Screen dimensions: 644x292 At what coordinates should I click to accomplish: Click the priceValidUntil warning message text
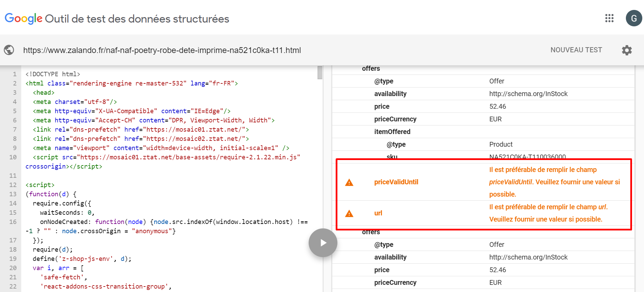(x=554, y=182)
